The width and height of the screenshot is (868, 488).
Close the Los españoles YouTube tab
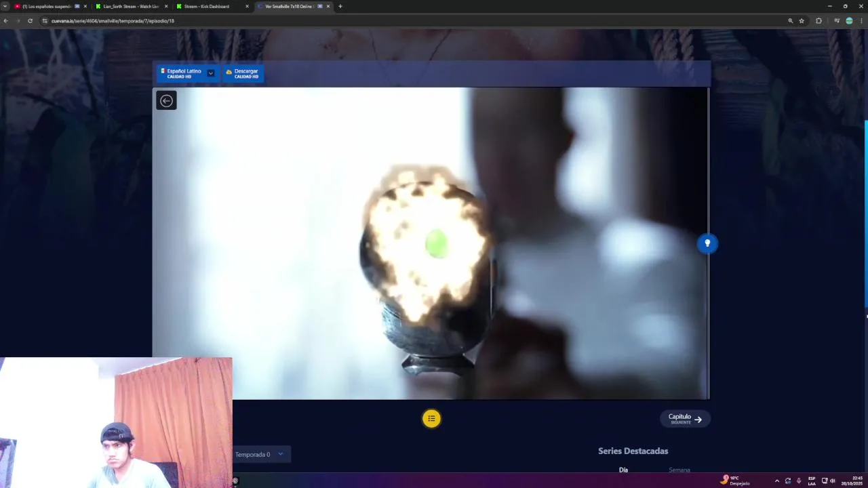point(85,6)
